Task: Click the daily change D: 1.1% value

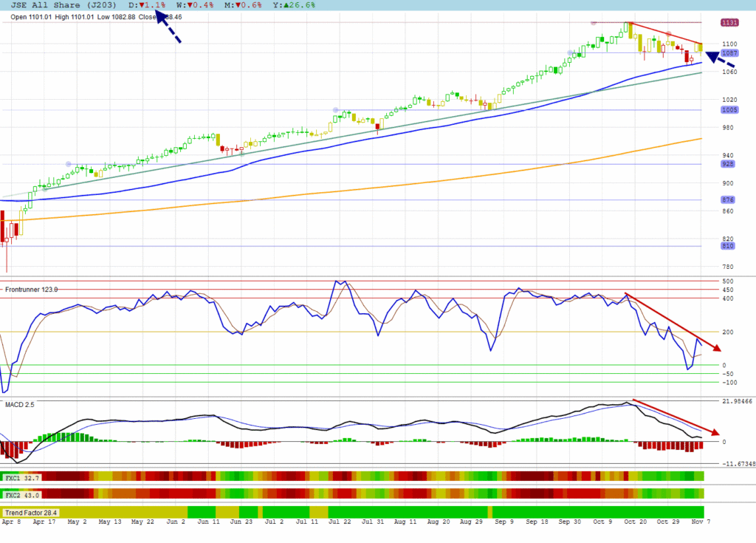Action: click(149, 5)
